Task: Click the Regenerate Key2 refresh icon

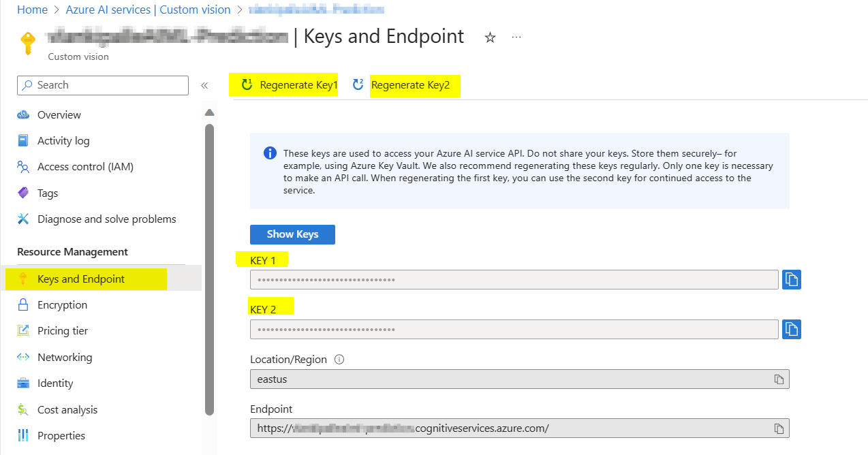Action: (358, 85)
